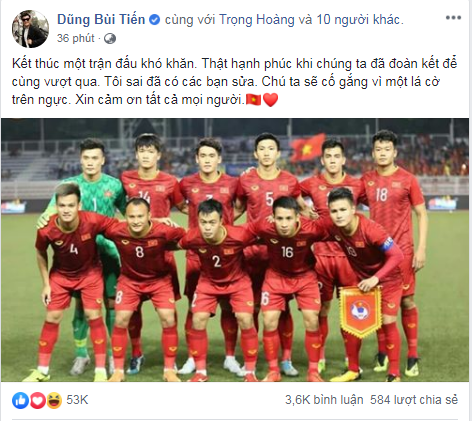The height and width of the screenshot is (421, 476).
Task: Click the blue verified badge icon
Action: tap(154, 20)
